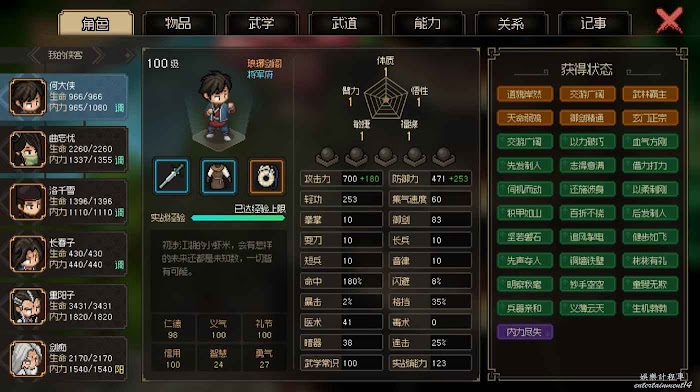
Task: Choose 洛千雪 from party list
Action: click(28, 202)
